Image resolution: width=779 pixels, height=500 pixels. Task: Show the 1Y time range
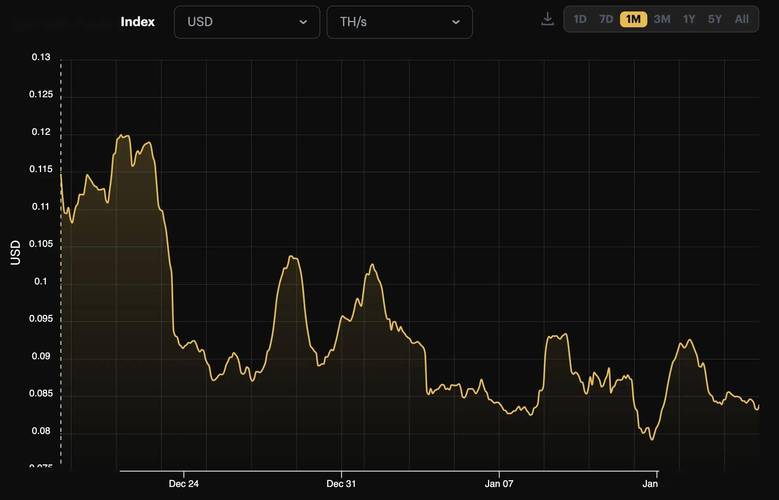tap(689, 19)
